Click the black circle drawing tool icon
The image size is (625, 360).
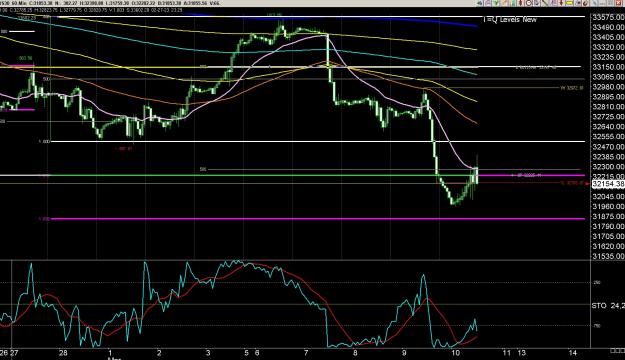[529, 3]
